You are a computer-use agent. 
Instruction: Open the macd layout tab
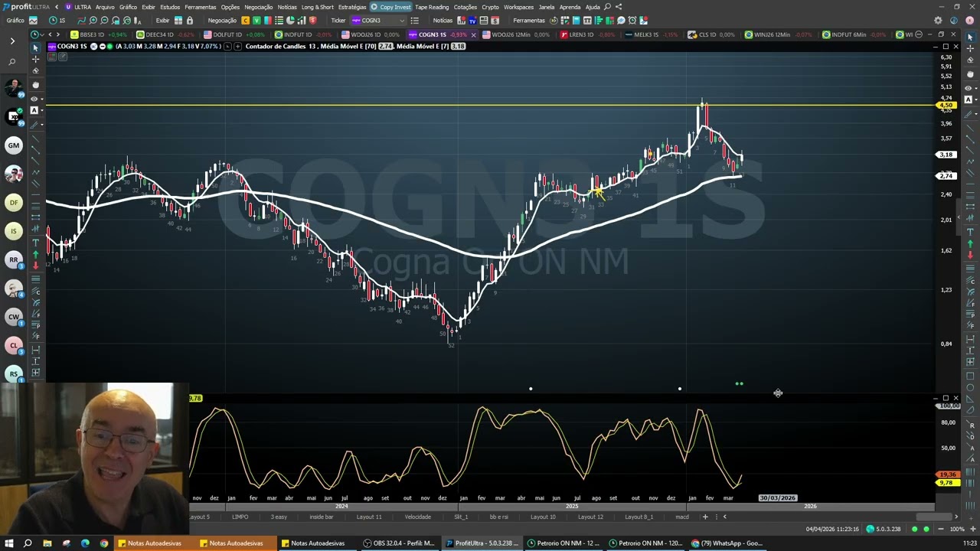[681, 517]
